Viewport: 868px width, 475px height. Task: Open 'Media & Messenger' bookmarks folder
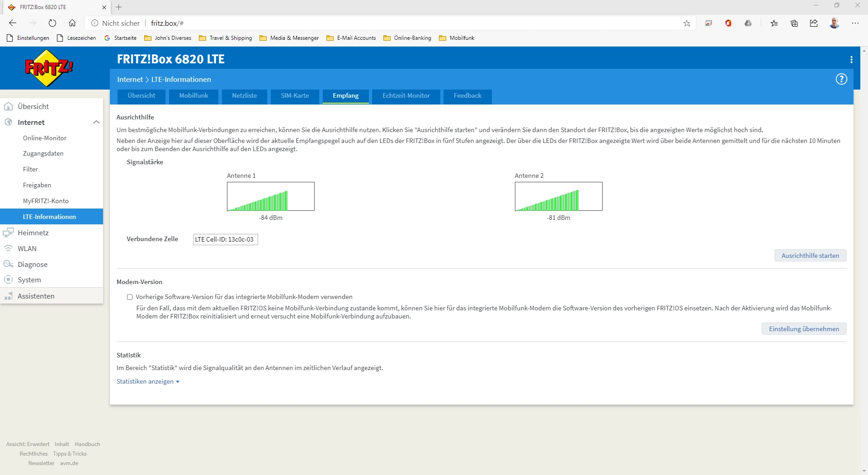[289, 38]
